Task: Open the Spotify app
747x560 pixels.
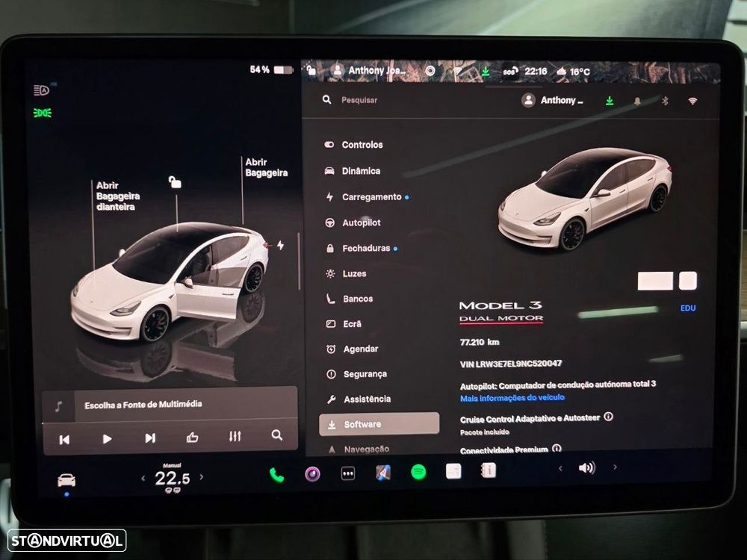Action: point(418,473)
